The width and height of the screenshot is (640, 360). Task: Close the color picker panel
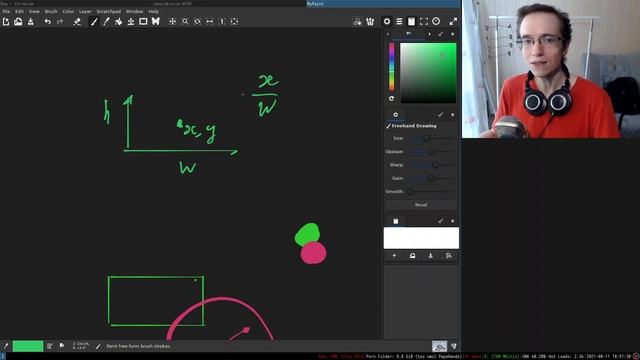[x=453, y=34]
